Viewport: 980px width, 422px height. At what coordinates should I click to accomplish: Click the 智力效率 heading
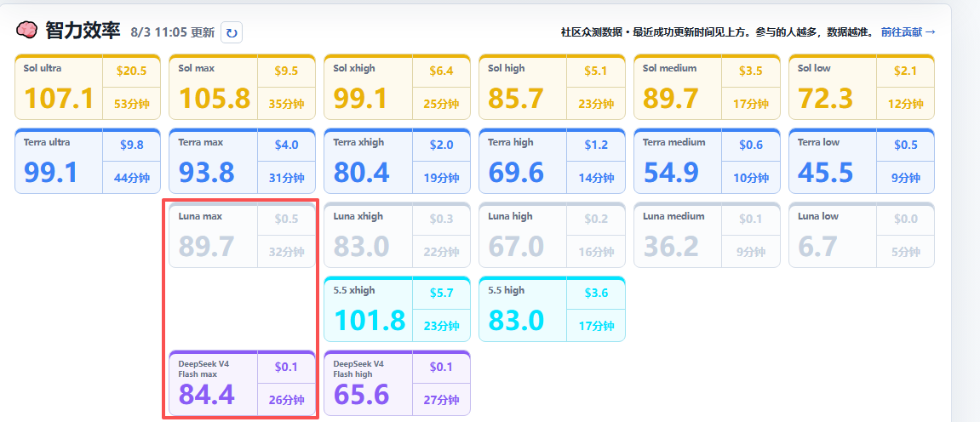[83, 30]
